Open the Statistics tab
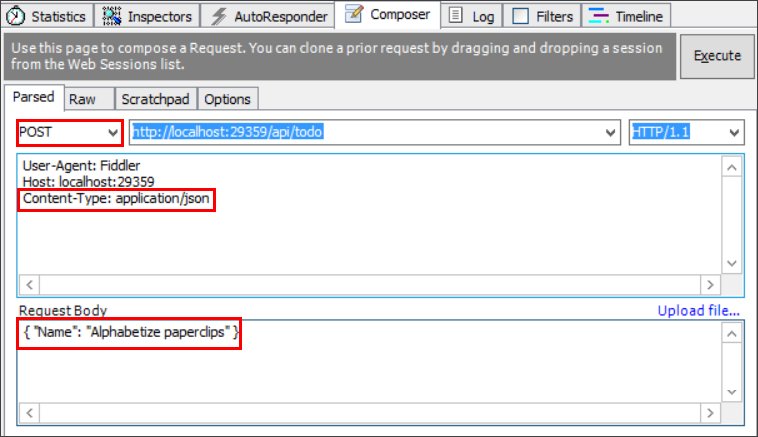Image resolution: width=758 pixels, height=437 pixels. click(x=47, y=16)
